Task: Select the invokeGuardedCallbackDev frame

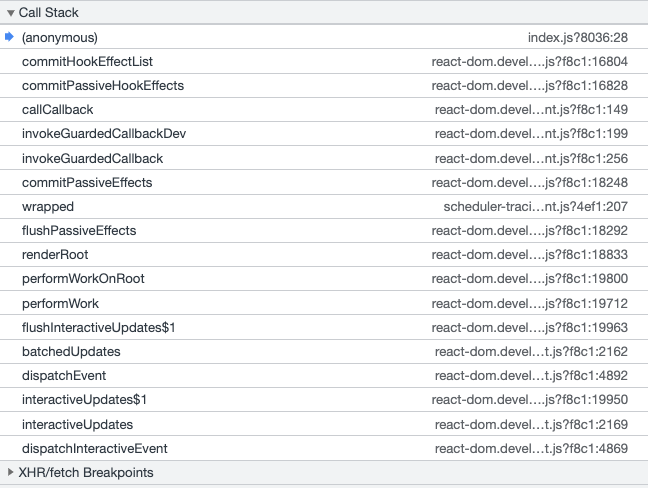Action: [x=104, y=134]
